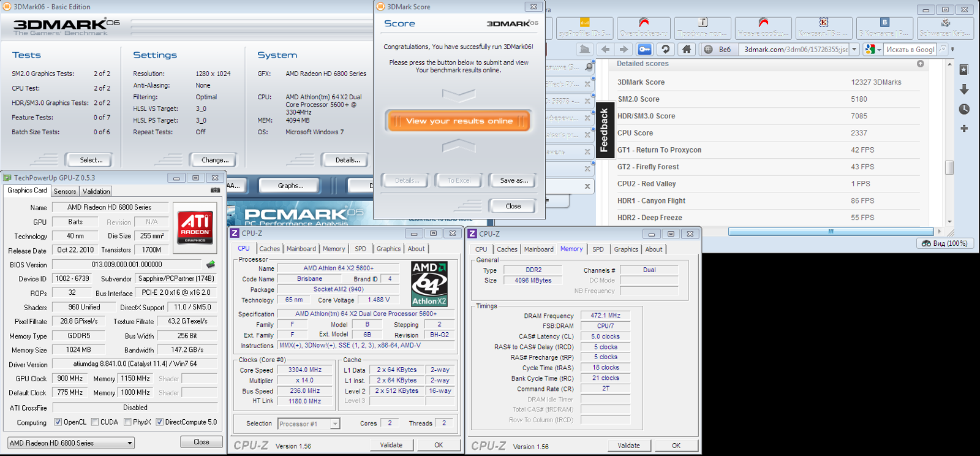Viewport: 980px width, 456px height.
Task: Switch to Mainboard tab in left CPU-Z
Action: (x=301, y=248)
